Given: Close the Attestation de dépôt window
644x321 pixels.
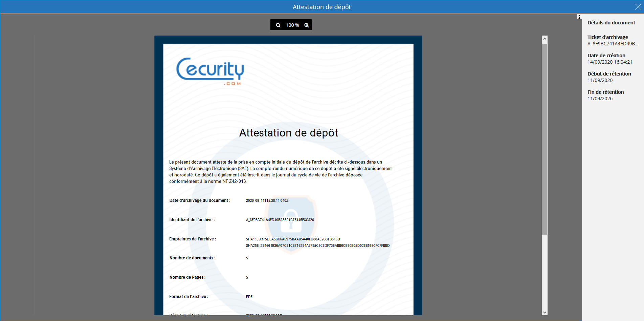Looking at the screenshot, I should click(638, 6).
